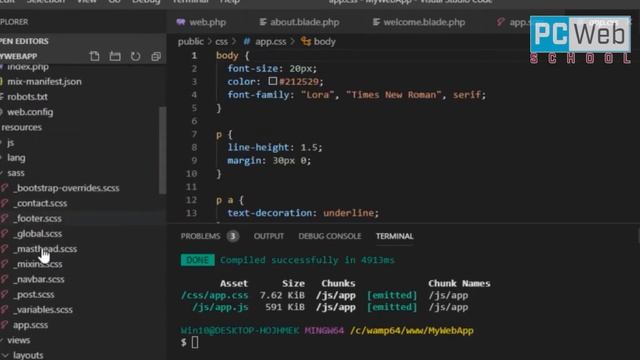Open _contact.scss file

click(40, 203)
